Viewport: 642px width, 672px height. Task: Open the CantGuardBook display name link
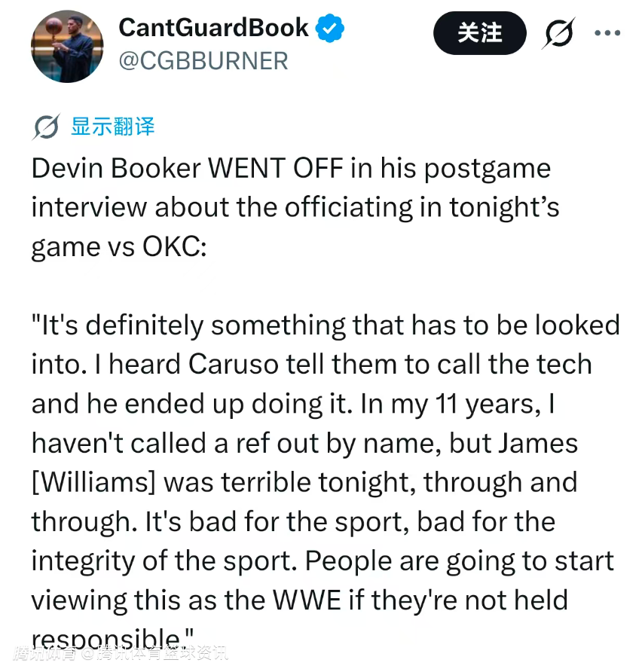click(x=213, y=29)
